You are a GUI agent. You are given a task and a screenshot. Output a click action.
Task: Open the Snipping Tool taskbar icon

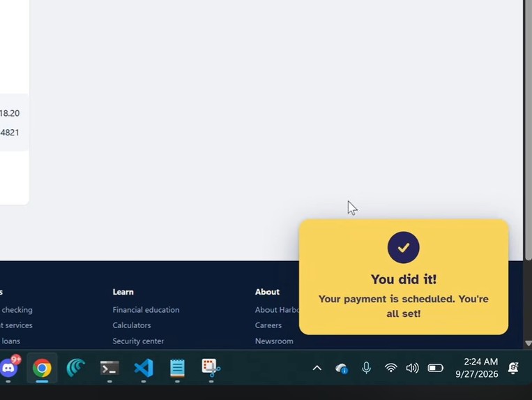[x=211, y=368]
